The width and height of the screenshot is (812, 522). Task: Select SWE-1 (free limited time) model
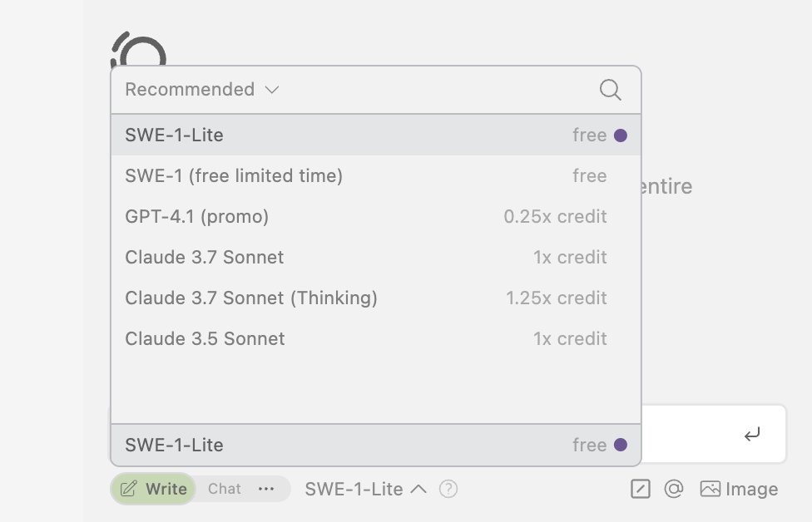tap(234, 176)
